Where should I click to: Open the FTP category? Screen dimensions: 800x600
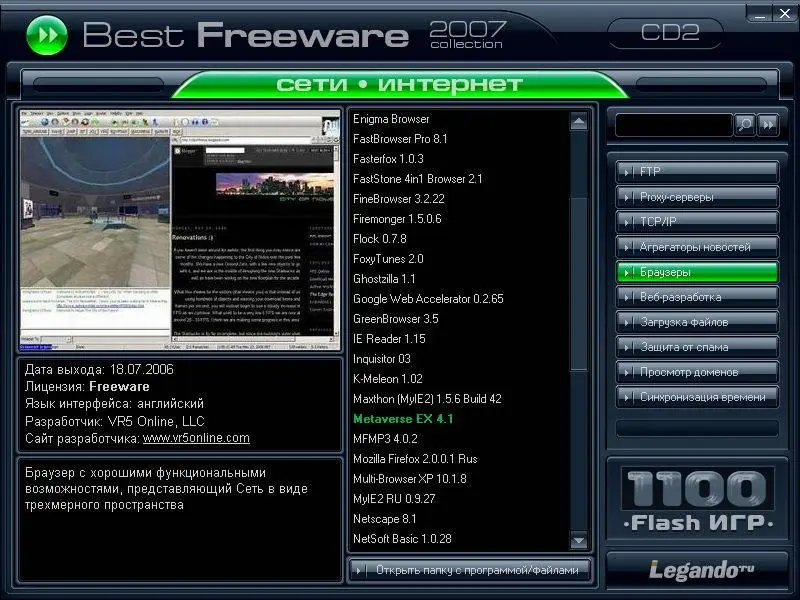697,172
